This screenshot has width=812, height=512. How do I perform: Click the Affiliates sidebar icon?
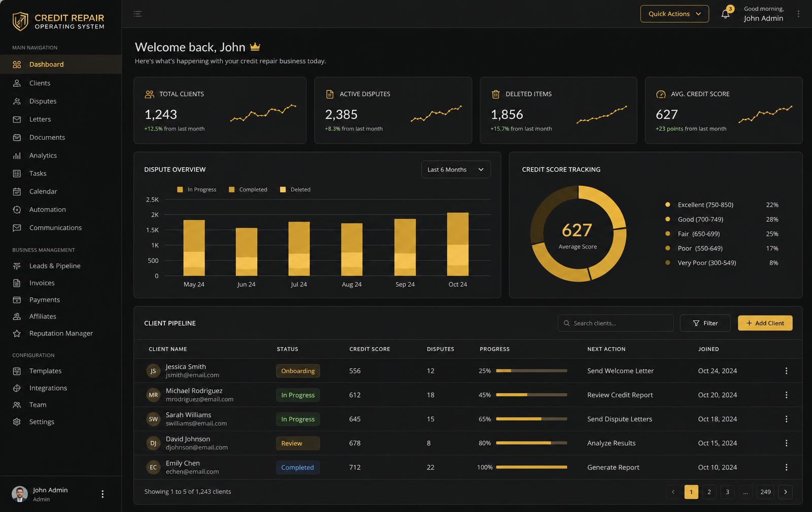[x=17, y=316]
